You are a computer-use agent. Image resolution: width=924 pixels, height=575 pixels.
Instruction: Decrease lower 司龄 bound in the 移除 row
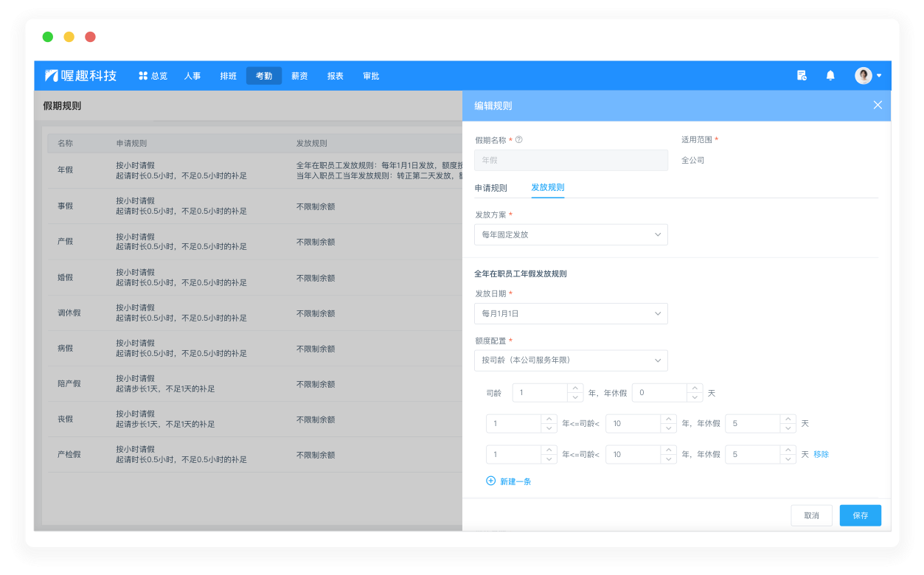[x=549, y=459]
